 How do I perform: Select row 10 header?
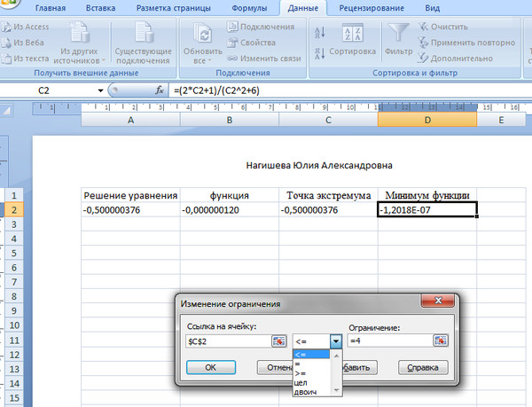point(14,325)
